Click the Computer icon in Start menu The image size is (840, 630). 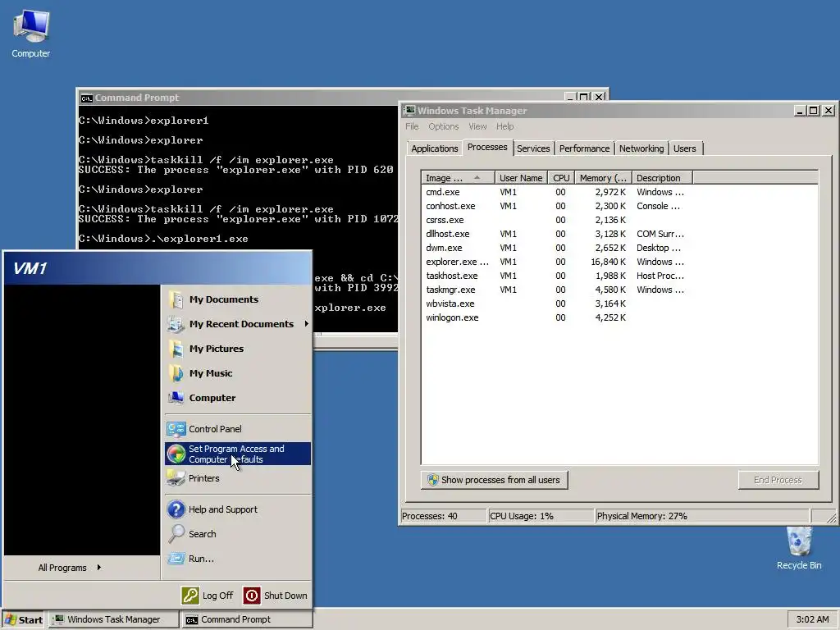[176, 398]
